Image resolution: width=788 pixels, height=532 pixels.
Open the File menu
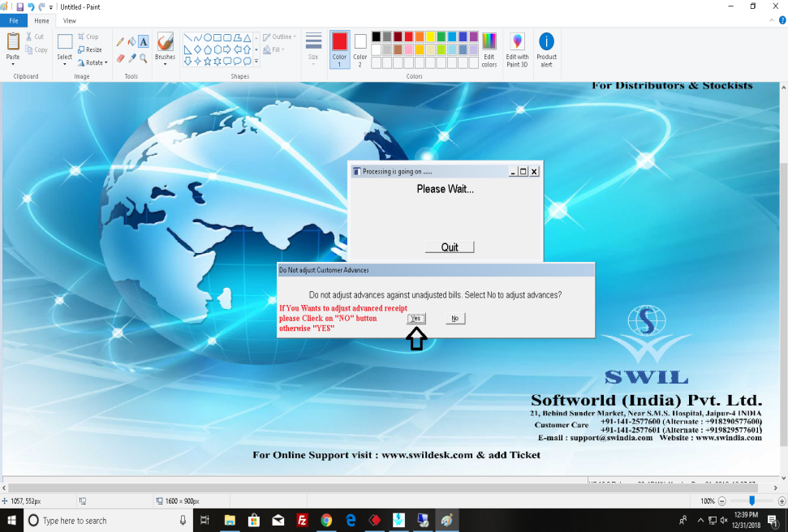(14, 20)
